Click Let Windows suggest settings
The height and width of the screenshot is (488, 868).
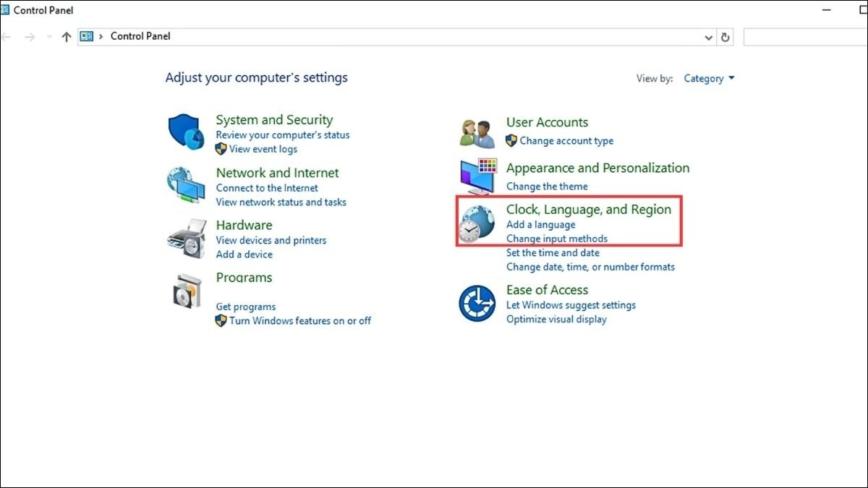571,305
